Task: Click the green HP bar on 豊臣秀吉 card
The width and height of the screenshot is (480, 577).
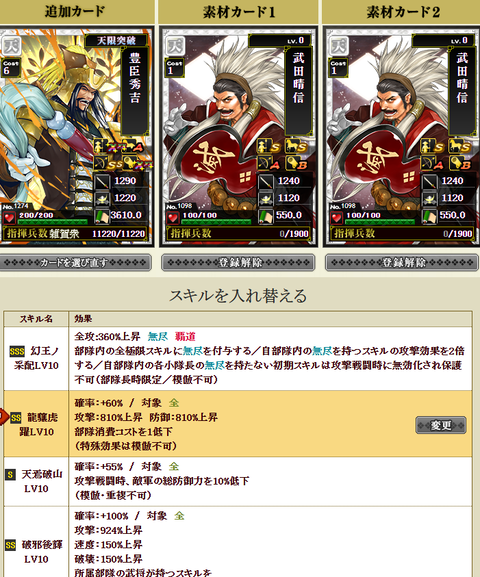Action: [x=53, y=222]
